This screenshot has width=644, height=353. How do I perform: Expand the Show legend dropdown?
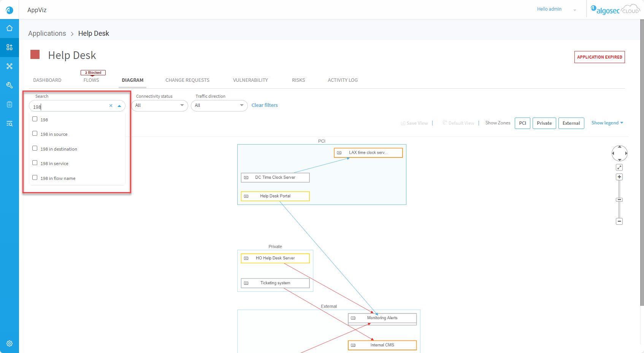(607, 123)
